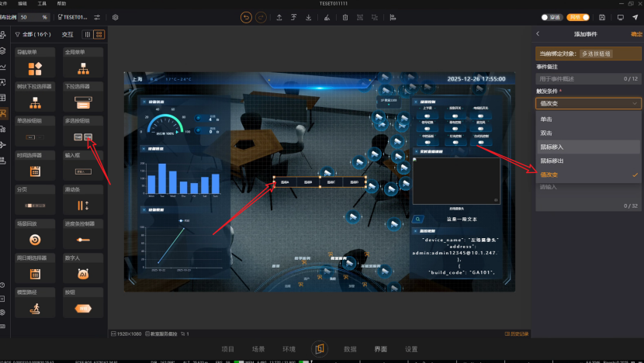Screen dimensions: 644x363
Task: Select the 按钮 component card
Action: [x=83, y=303]
